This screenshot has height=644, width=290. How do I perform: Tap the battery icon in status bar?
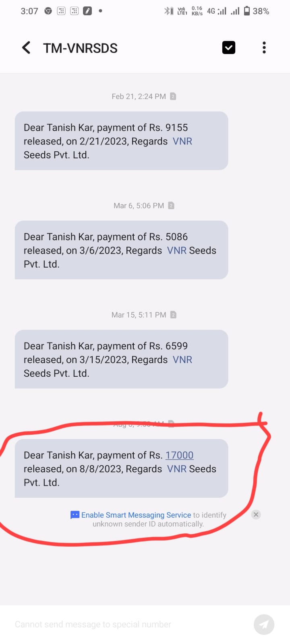coord(247,11)
